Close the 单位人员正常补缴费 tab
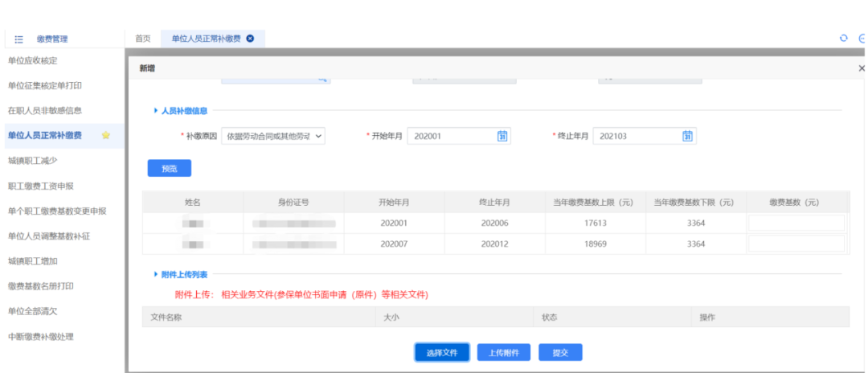Screen dimensions: 868x373 [250, 39]
